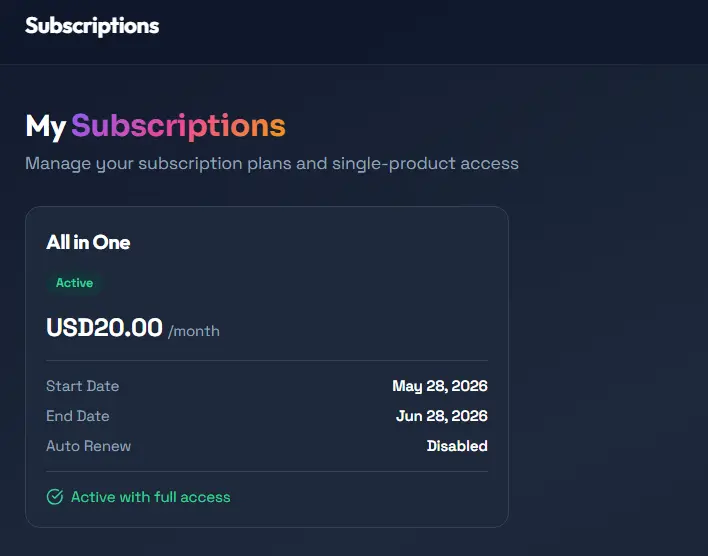
Task: Click the green checkmark circle icon
Action: click(55, 497)
